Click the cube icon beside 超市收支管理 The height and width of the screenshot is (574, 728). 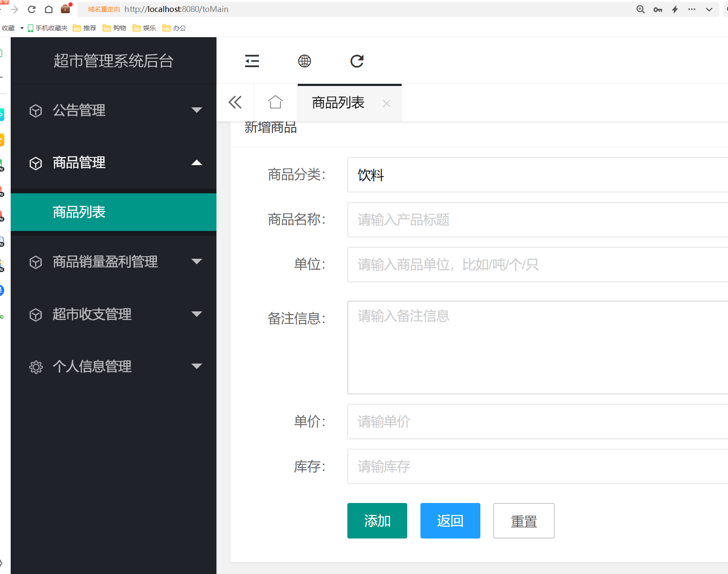pyautogui.click(x=36, y=315)
